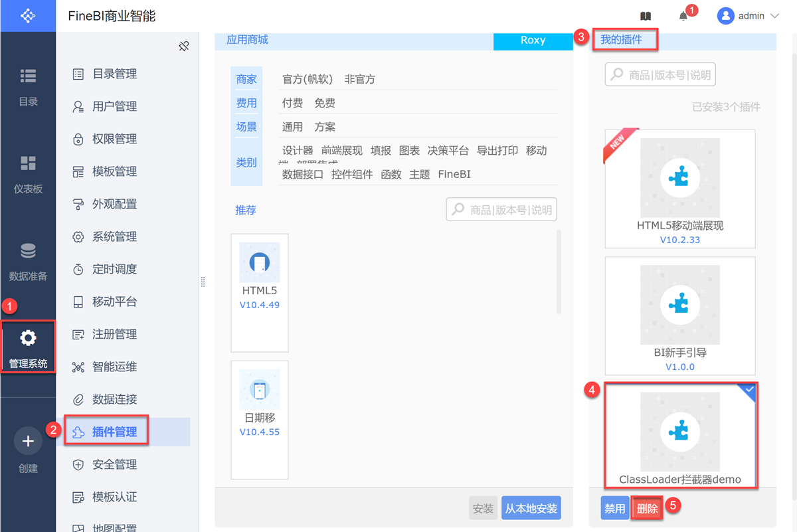Click the 数据连接 link icon
The height and width of the screenshot is (532, 797).
point(78,399)
